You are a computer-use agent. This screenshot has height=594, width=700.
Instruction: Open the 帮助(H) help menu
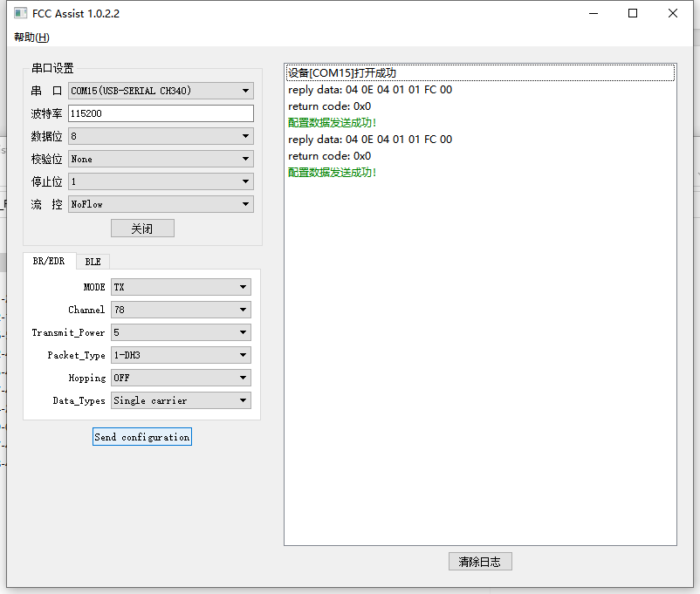point(31,37)
